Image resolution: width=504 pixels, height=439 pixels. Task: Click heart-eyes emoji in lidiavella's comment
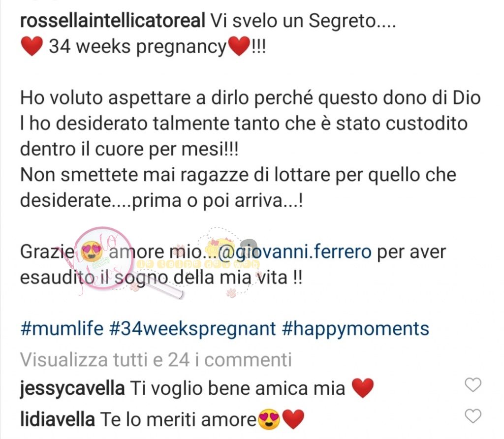(x=269, y=419)
